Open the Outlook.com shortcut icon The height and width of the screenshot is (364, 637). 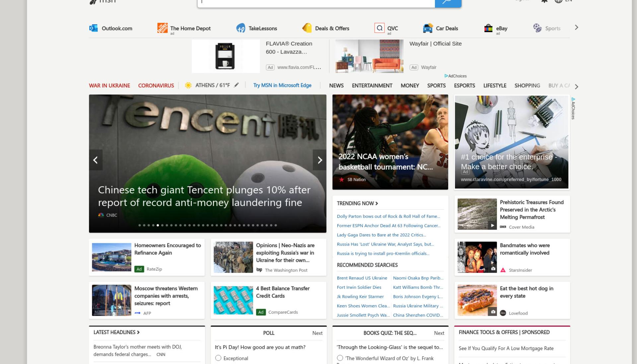coord(94,28)
